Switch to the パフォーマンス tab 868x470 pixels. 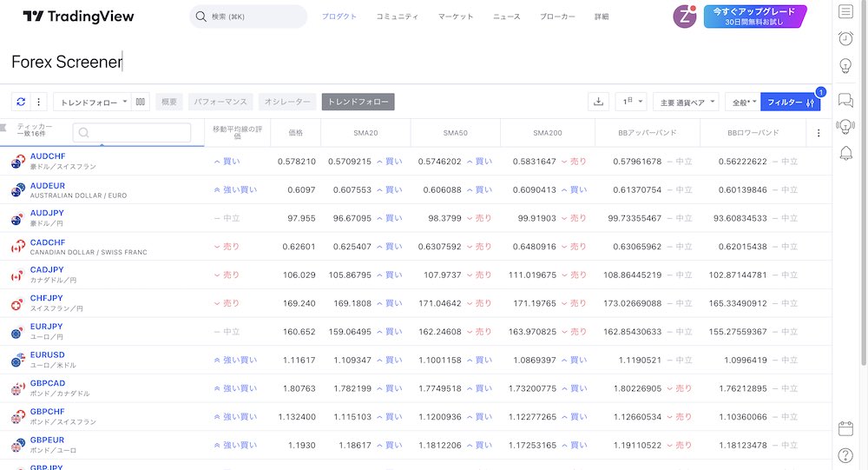pos(220,102)
